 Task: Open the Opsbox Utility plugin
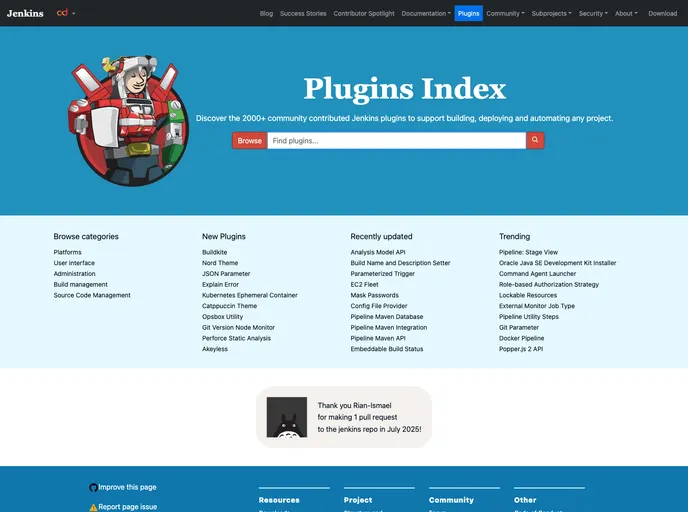pyautogui.click(x=222, y=317)
